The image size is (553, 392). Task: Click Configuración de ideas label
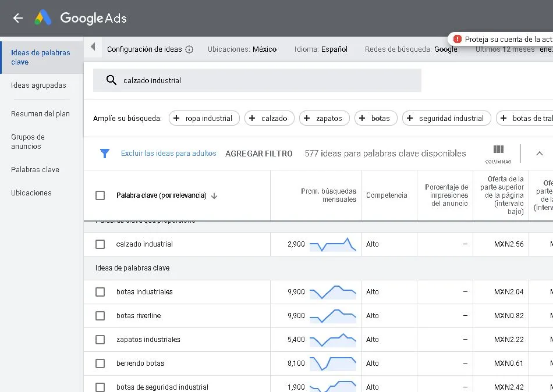(x=144, y=49)
